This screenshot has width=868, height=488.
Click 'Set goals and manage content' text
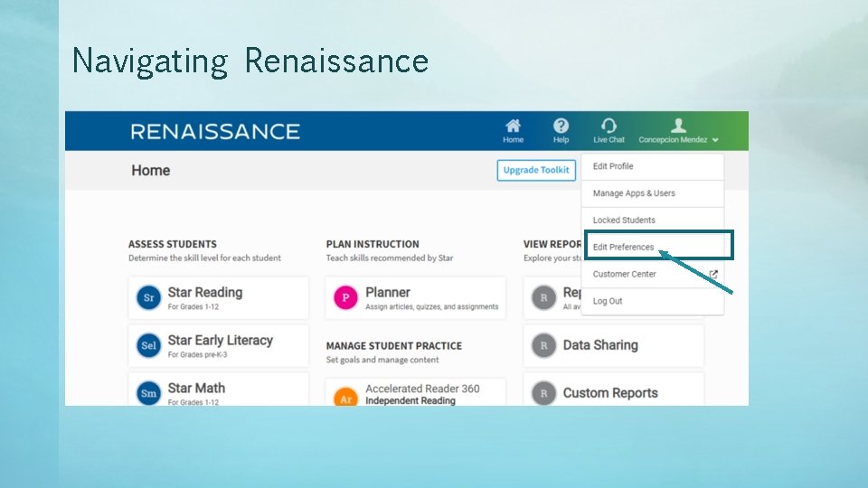[x=382, y=360]
